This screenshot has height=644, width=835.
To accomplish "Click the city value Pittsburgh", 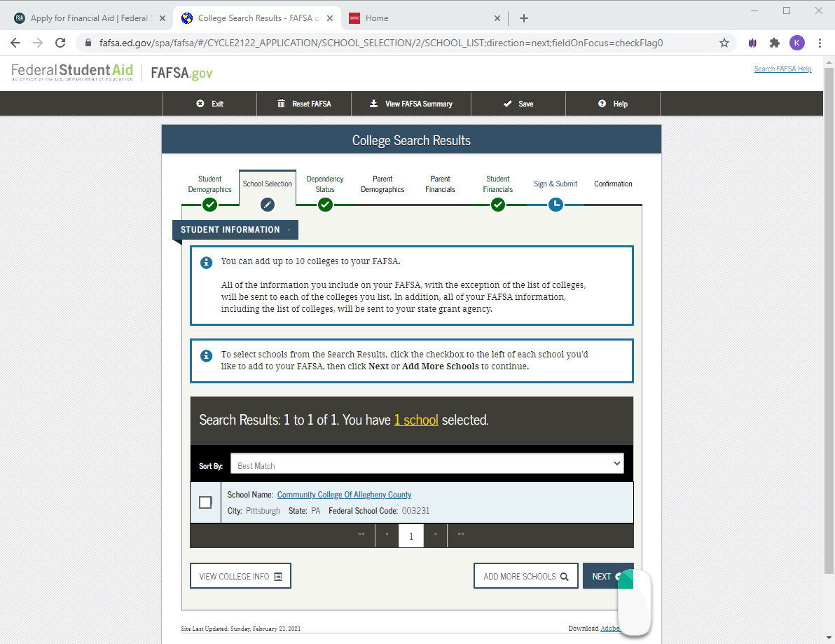I will click(263, 511).
